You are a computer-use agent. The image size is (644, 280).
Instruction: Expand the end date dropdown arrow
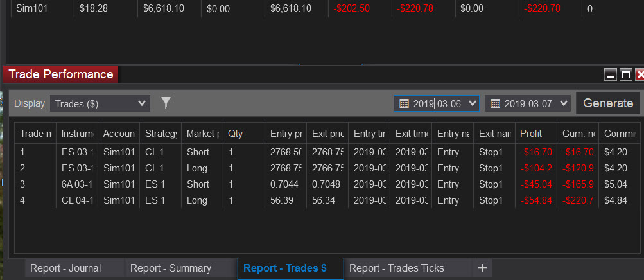564,103
